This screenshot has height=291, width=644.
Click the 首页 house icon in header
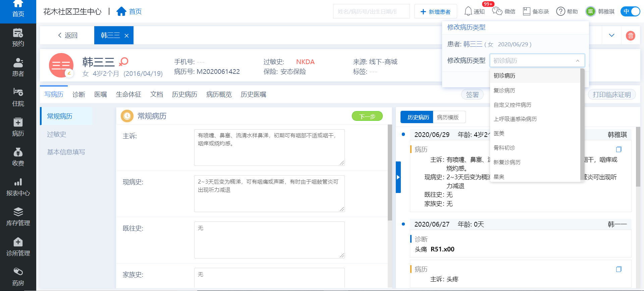click(x=121, y=11)
